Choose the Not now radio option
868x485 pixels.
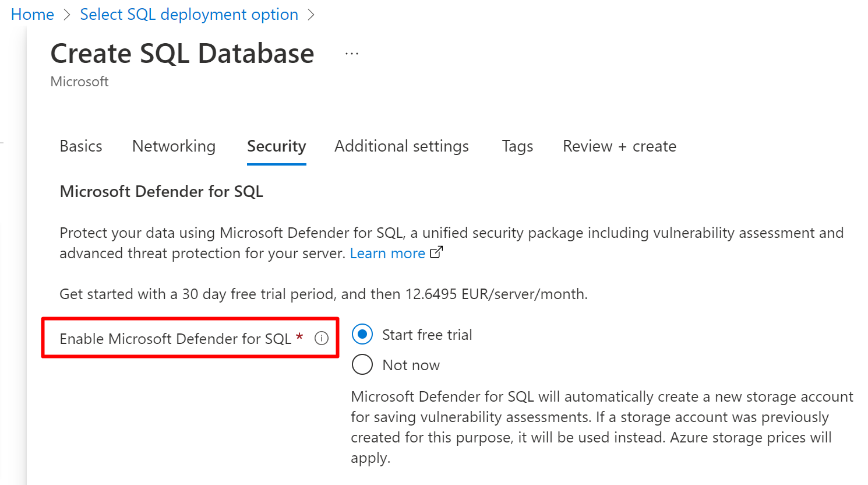362,365
